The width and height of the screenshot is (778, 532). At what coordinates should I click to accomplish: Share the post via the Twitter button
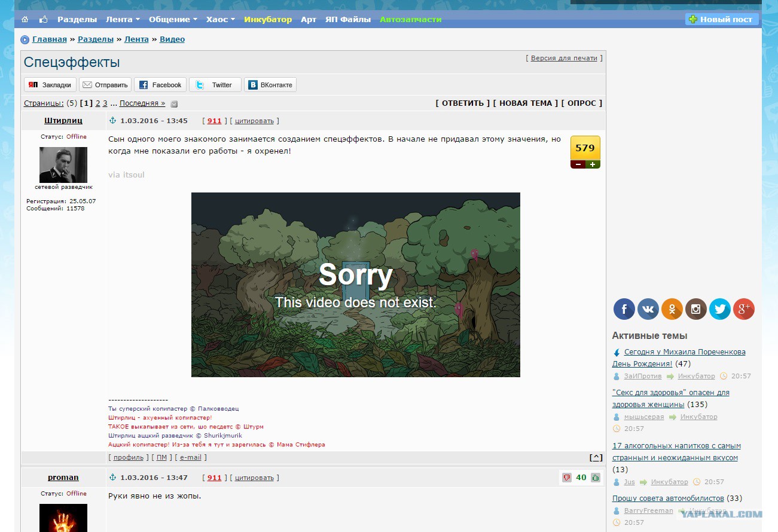pyautogui.click(x=215, y=85)
